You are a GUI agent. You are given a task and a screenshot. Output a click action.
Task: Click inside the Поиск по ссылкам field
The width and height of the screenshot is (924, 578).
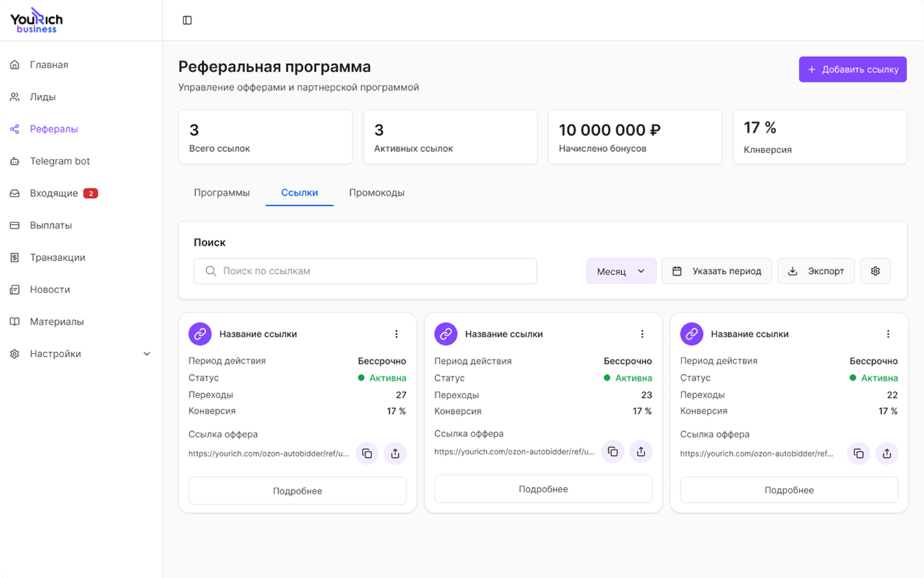point(365,271)
